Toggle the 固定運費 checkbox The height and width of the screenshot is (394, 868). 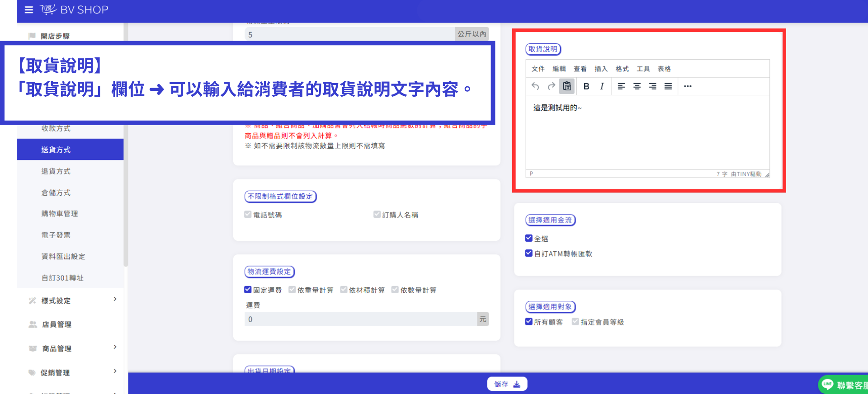(248, 290)
